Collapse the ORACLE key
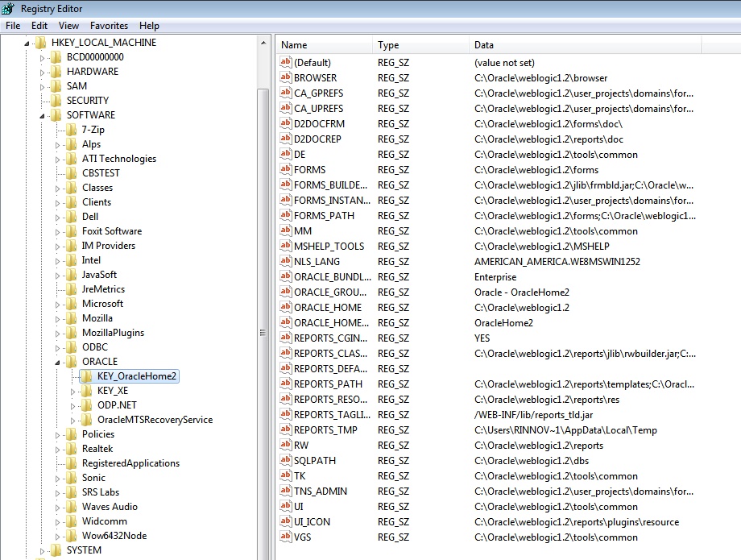Viewport: 741px width, 560px height. pos(57,363)
